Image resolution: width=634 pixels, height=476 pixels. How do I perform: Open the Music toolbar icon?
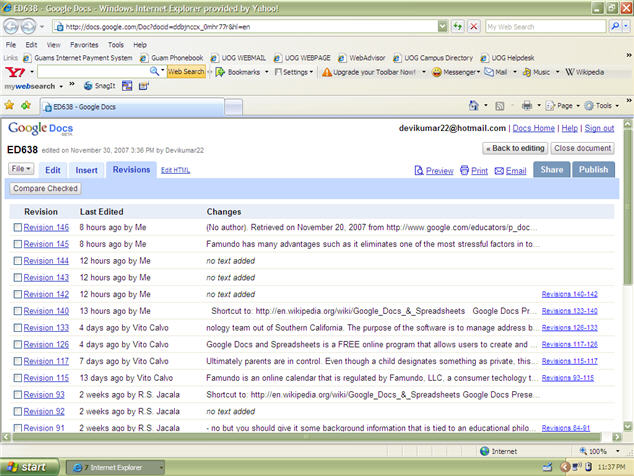527,72
